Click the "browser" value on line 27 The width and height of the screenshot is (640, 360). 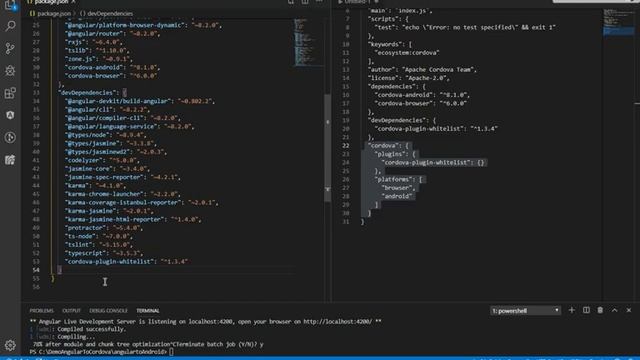coord(397,188)
